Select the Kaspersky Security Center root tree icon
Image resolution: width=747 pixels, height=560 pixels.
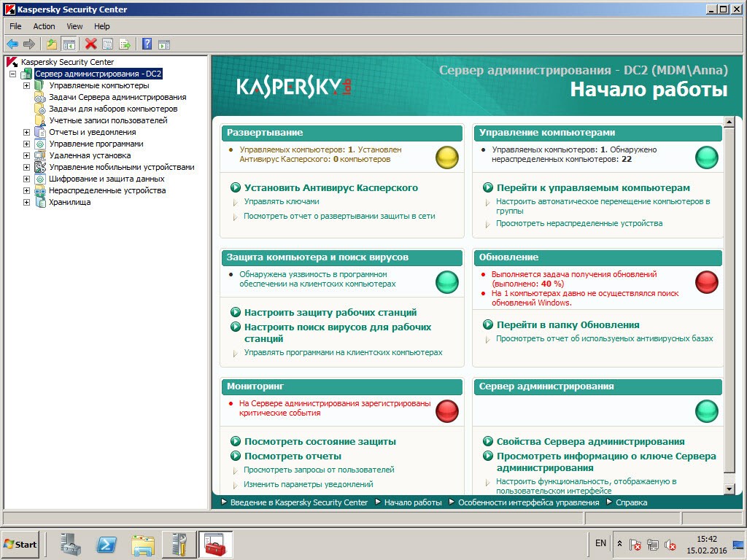pyautogui.click(x=12, y=62)
